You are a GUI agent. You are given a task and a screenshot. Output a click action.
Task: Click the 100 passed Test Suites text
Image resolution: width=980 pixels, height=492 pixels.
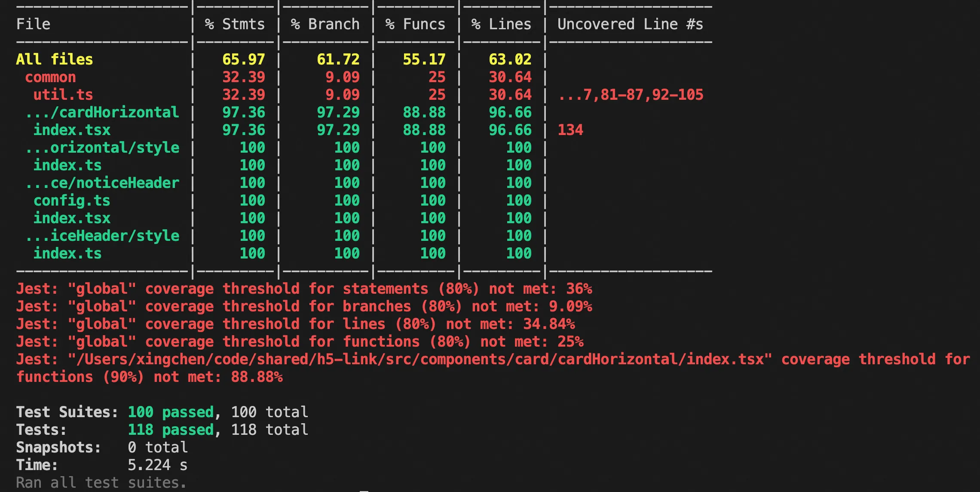click(x=171, y=412)
